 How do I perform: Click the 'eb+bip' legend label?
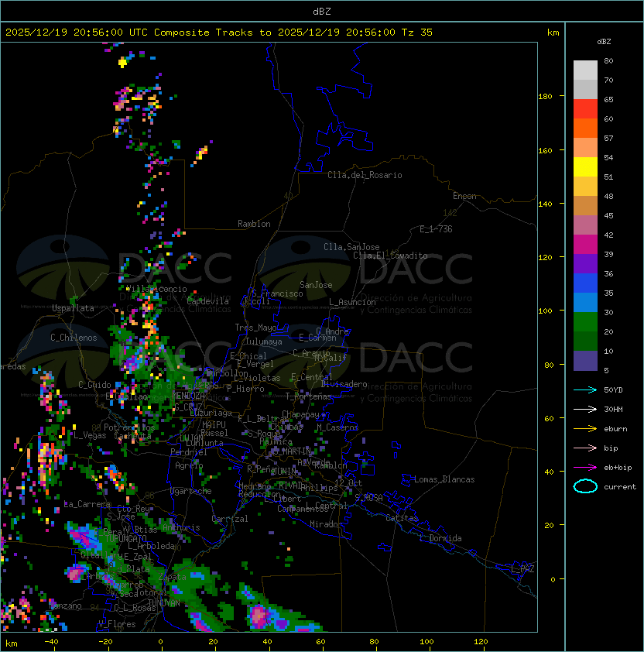pyautogui.click(x=618, y=468)
